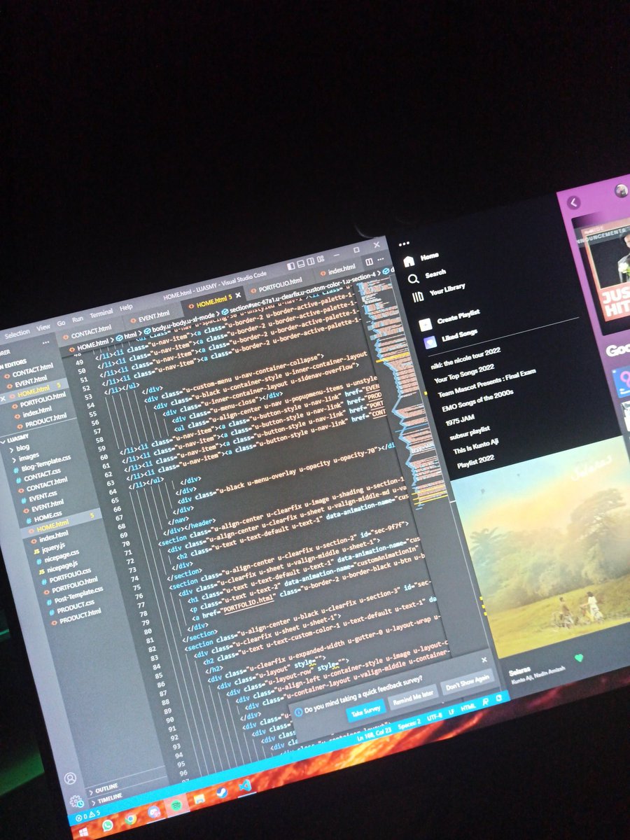The image size is (630, 840).
Task: Click the Create Playlist plus icon
Action: [424, 325]
